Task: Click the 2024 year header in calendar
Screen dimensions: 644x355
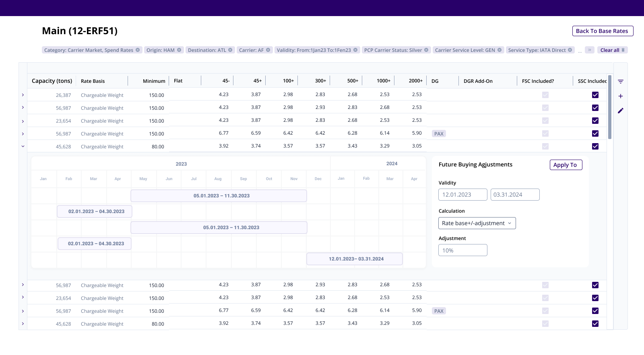Action: (x=392, y=164)
